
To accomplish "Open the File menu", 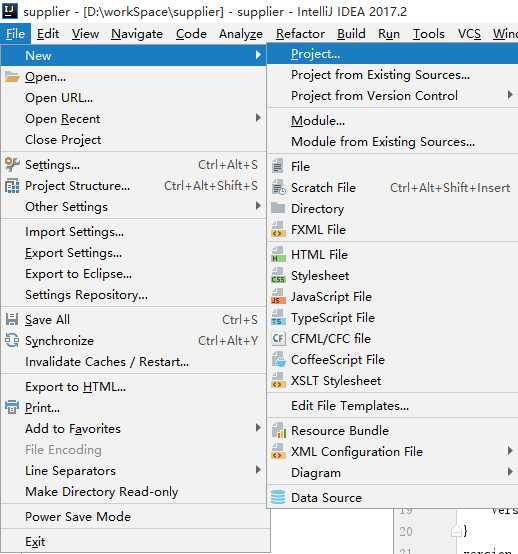I will coord(16,34).
